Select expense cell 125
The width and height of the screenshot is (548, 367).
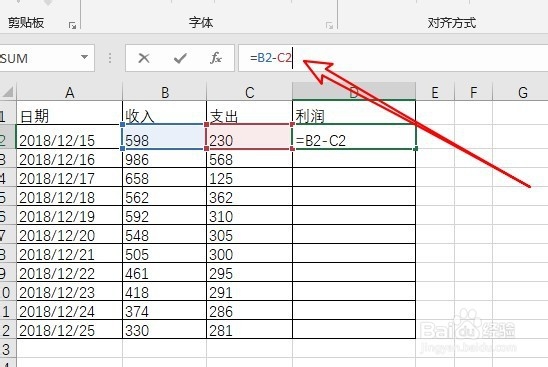(x=249, y=177)
